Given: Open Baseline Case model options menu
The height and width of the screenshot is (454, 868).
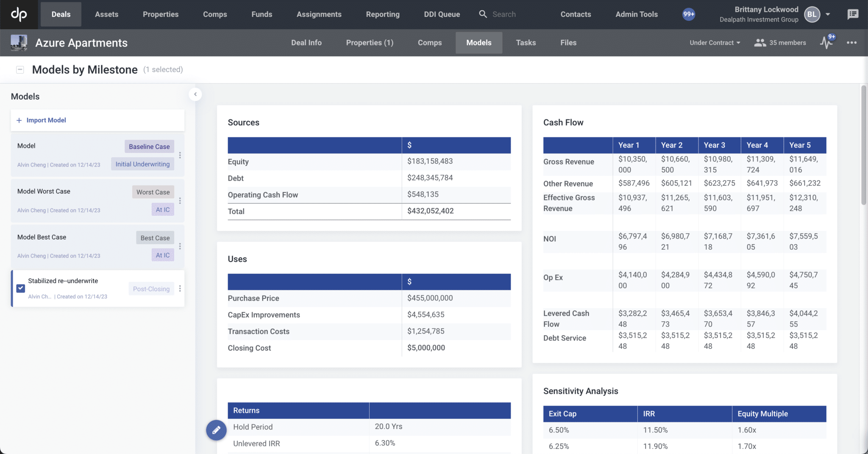Looking at the screenshot, I should (181, 155).
